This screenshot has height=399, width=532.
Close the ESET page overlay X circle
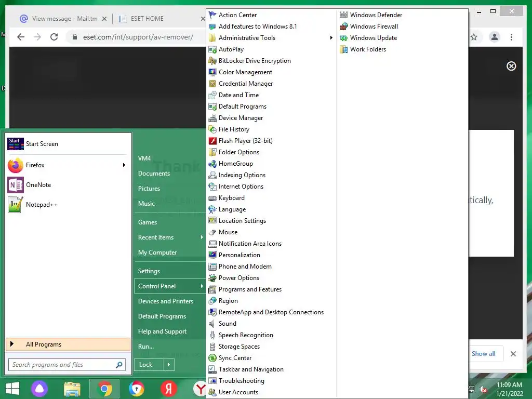511,66
